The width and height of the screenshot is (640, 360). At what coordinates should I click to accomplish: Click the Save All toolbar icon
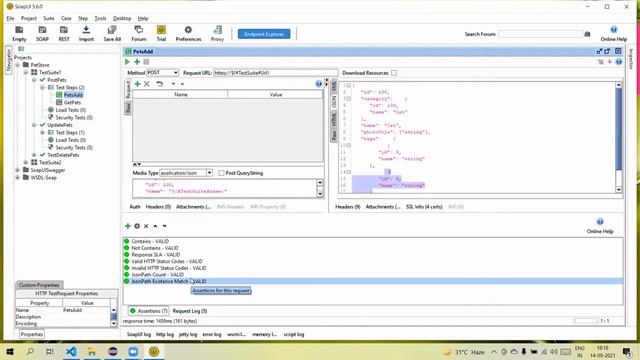pos(112,33)
